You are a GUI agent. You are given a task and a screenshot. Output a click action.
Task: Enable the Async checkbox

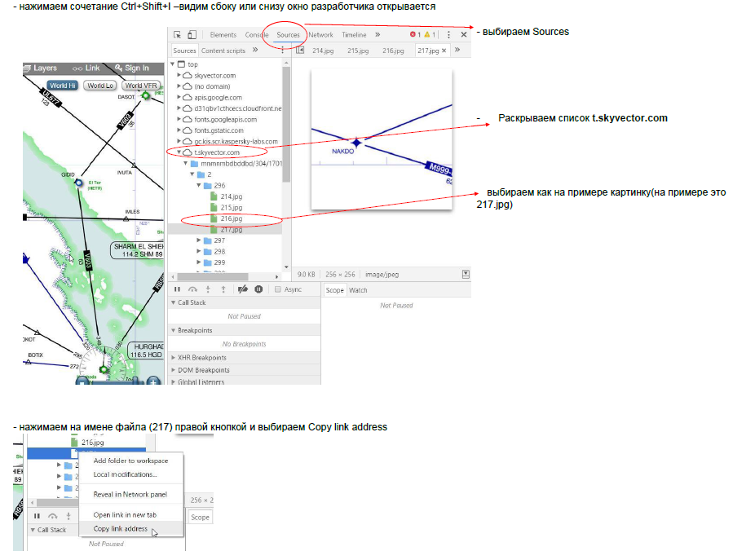278,289
